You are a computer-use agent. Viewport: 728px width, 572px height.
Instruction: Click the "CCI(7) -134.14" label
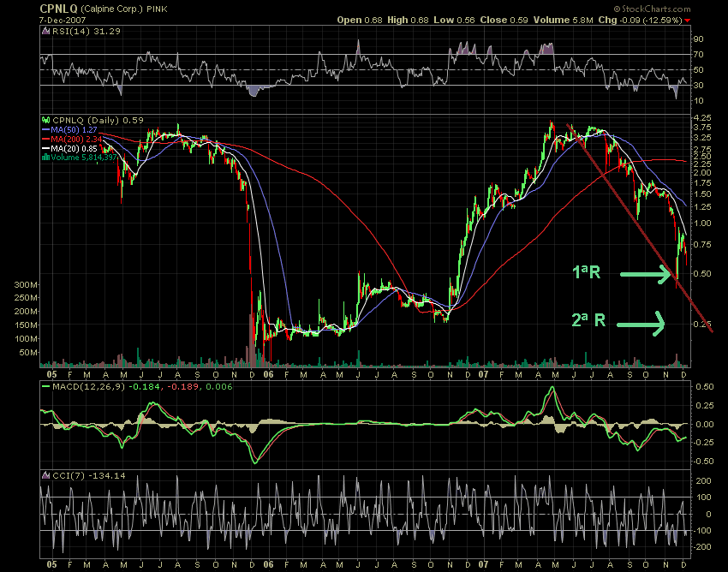[89, 475]
